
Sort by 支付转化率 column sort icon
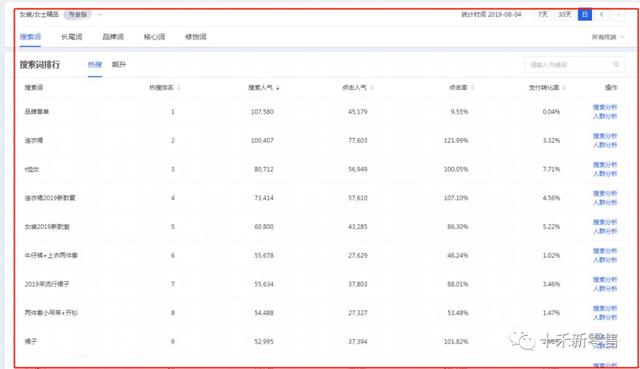tap(564, 88)
